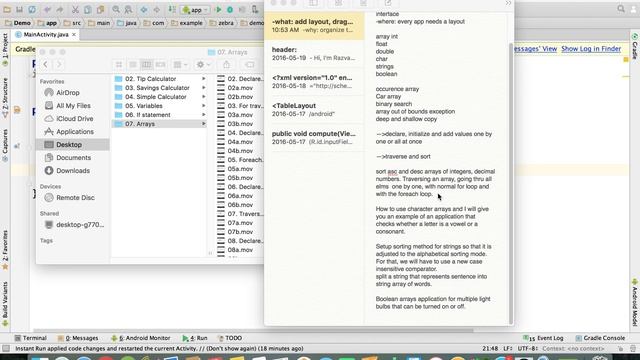
Task: Switch Finder to column view
Action: (147, 64)
